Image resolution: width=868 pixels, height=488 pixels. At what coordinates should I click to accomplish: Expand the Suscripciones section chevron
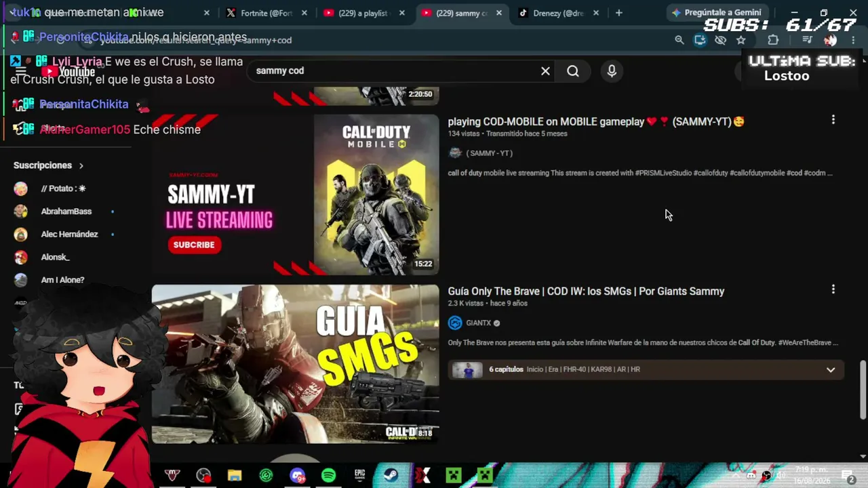[81, 165]
